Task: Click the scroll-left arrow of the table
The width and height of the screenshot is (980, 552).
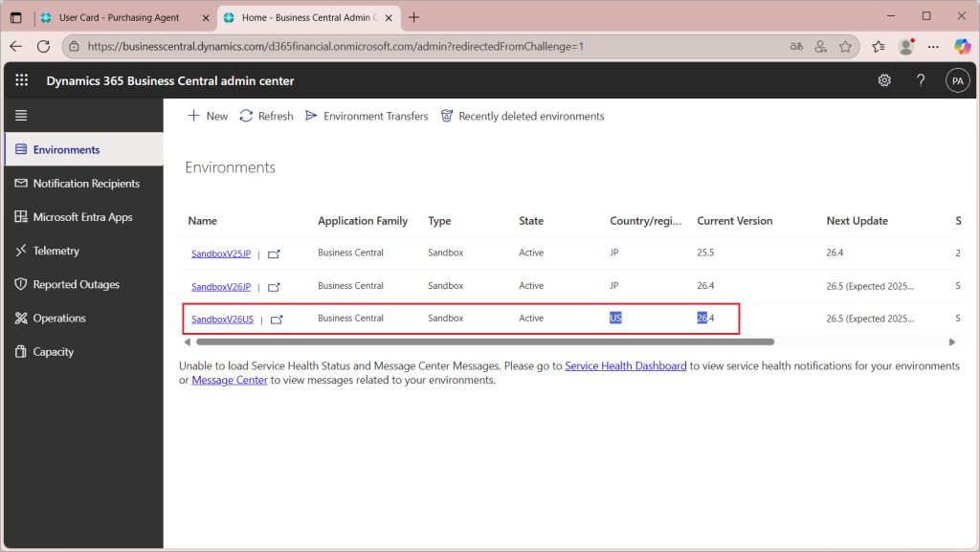Action: pos(187,342)
